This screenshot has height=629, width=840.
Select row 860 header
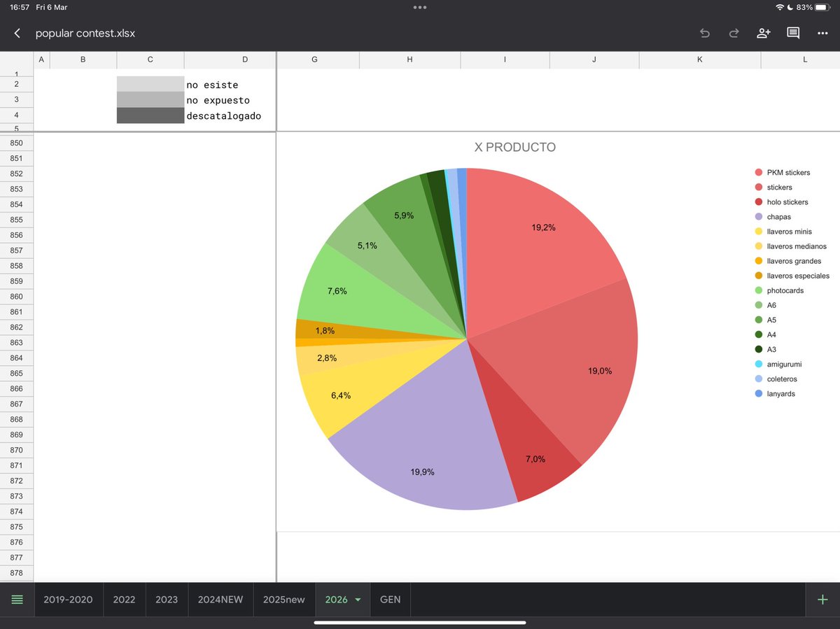click(17, 297)
